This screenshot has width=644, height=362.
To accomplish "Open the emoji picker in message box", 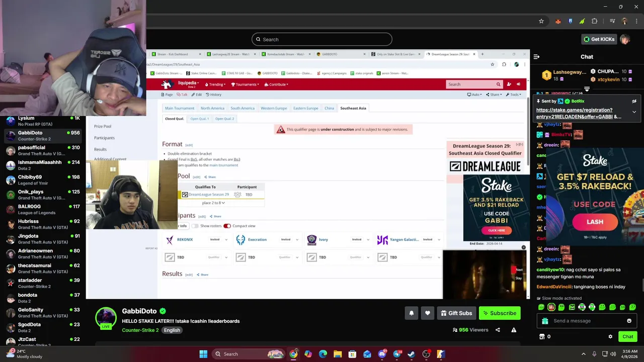I will (x=629, y=321).
